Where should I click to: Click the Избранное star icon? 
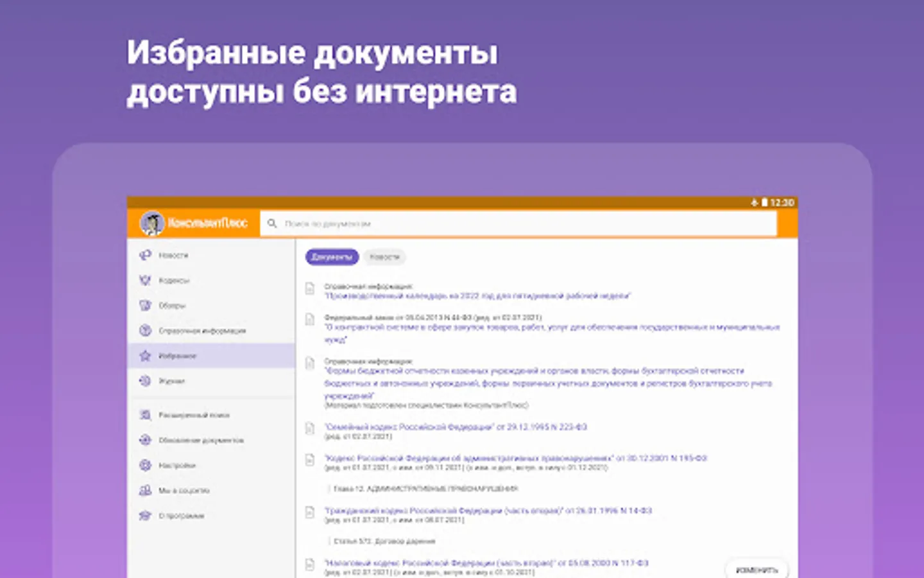(x=146, y=355)
